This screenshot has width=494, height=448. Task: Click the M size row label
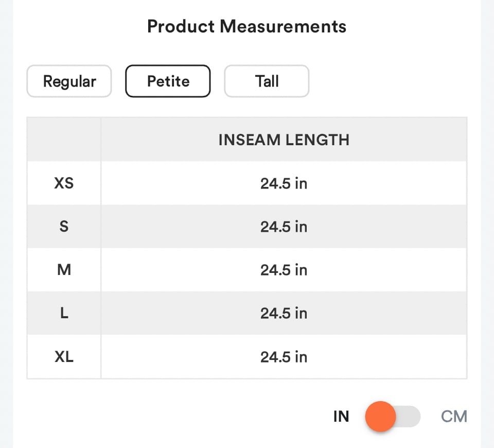64,269
